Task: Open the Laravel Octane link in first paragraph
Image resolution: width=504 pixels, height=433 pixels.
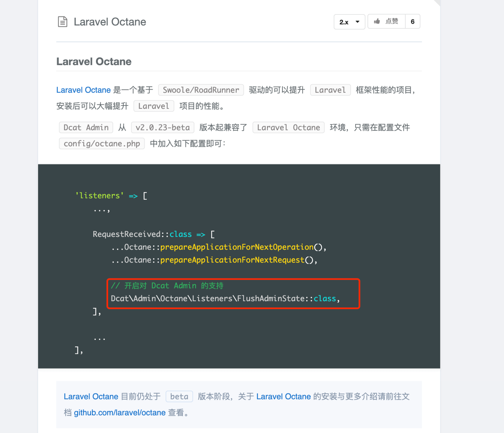Action: pos(83,90)
